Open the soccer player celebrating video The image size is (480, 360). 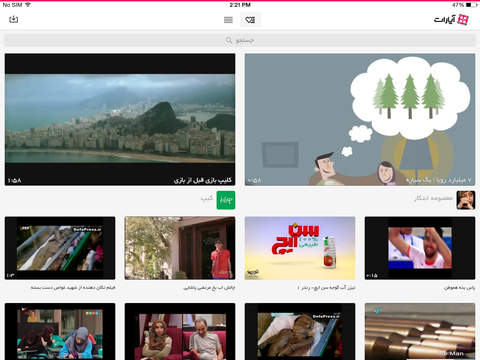420,248
